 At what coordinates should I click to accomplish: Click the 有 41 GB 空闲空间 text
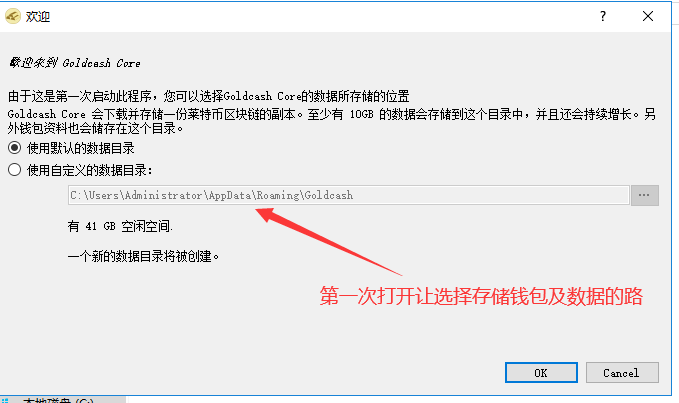click(x=120, y=226)
